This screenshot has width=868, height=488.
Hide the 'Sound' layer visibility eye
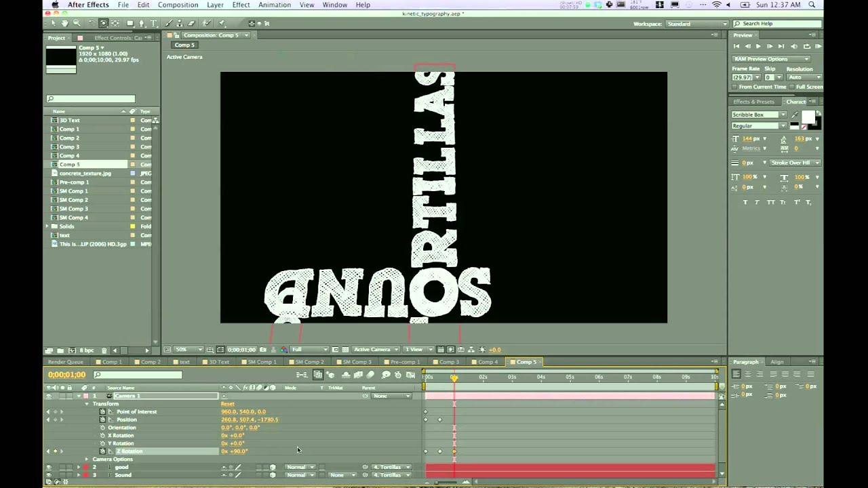tap(48, 475)
